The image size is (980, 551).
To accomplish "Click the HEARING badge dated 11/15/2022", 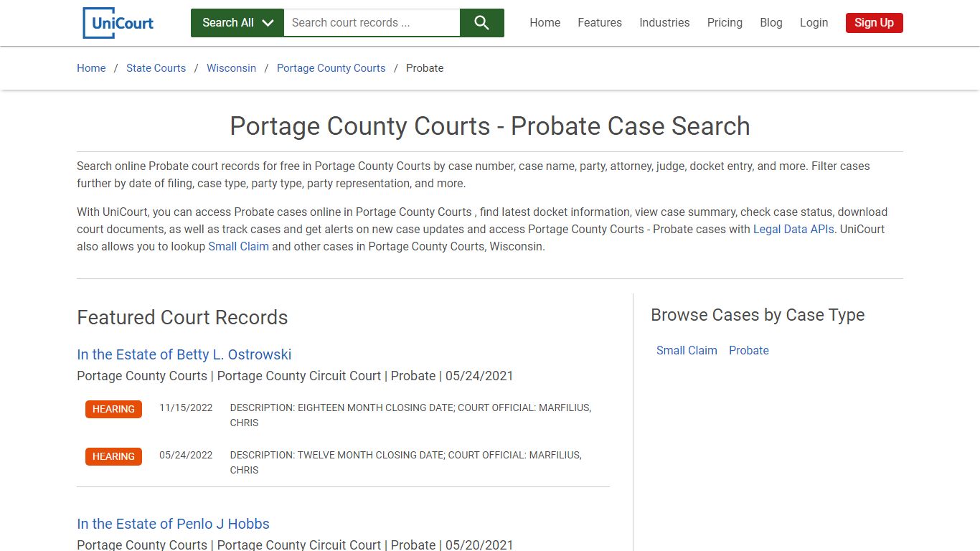I will pyautogui.click(x=113, y=409).
